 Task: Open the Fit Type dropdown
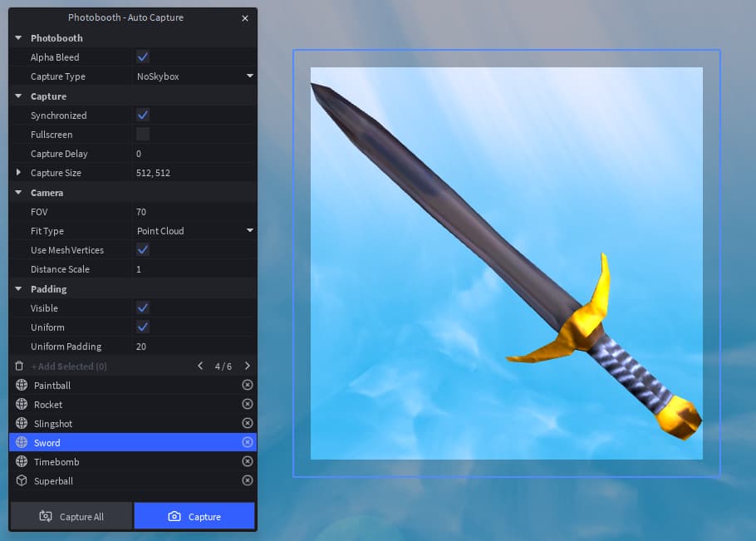click(194, 230)
